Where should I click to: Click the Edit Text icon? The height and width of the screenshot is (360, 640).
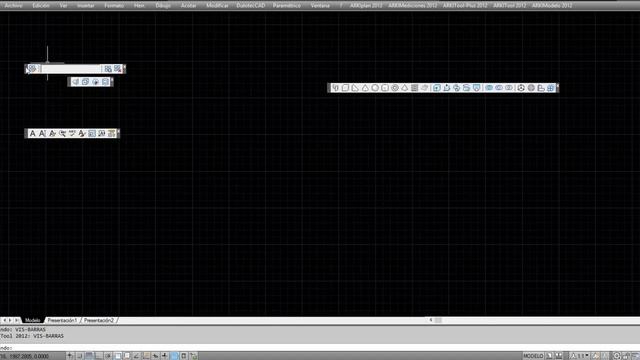click(x=52, y=133)
